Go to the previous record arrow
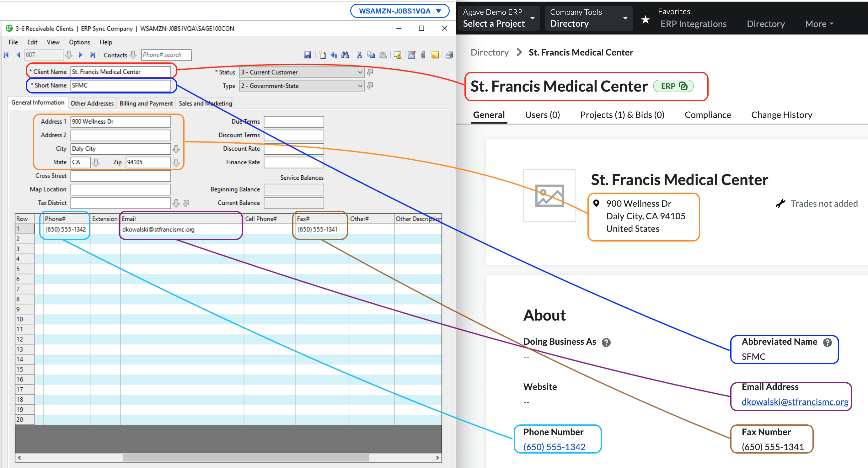The height and width of the screenshot is (468, 868). (18, 55)
